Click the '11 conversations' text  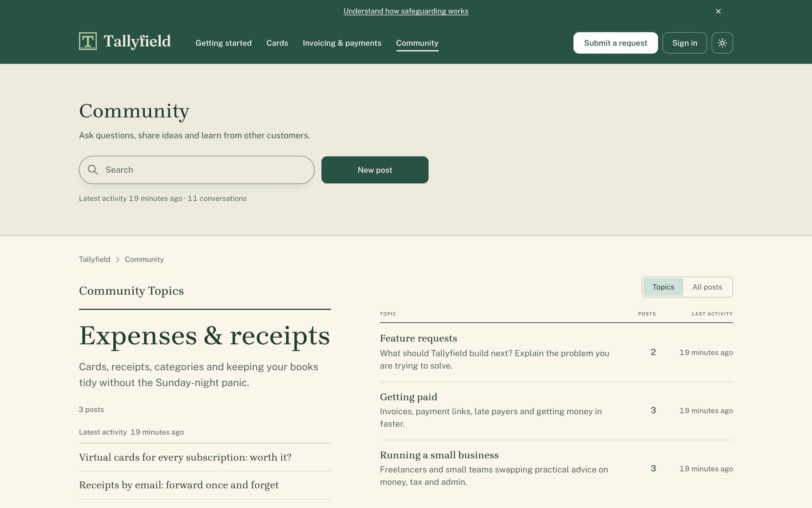click(217, 198)
